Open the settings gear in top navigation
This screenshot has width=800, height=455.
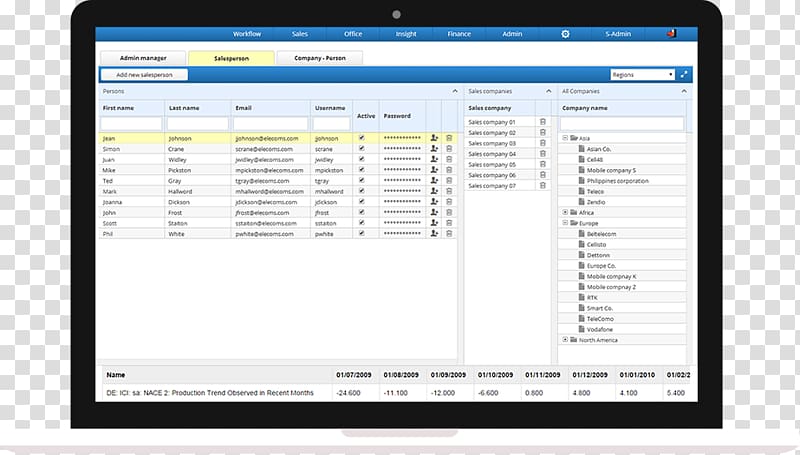tap(565, 34)
